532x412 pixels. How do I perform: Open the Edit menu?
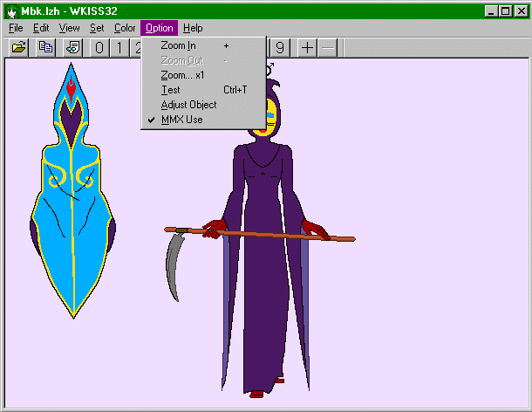[41, 28]
